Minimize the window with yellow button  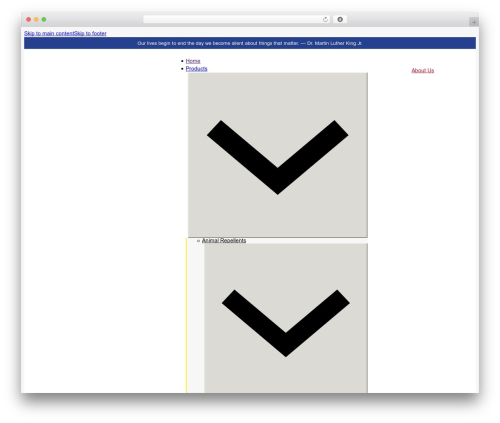tap(36, 19)
